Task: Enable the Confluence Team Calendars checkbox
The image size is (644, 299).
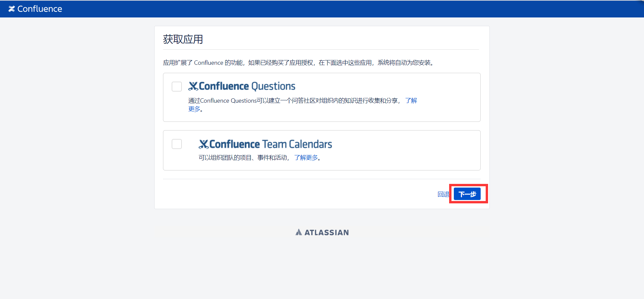Action: [x=177, y=144]
